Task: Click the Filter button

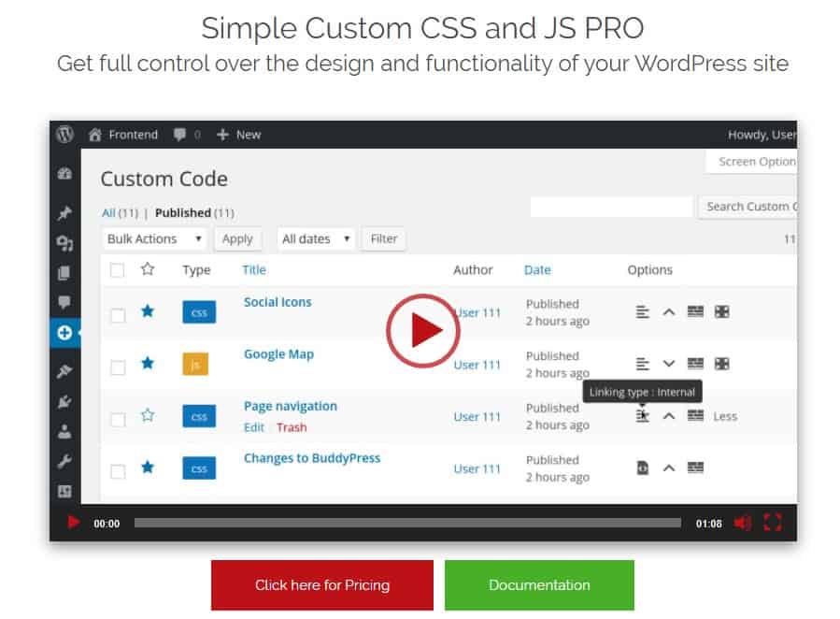Action: pos(384,239)
